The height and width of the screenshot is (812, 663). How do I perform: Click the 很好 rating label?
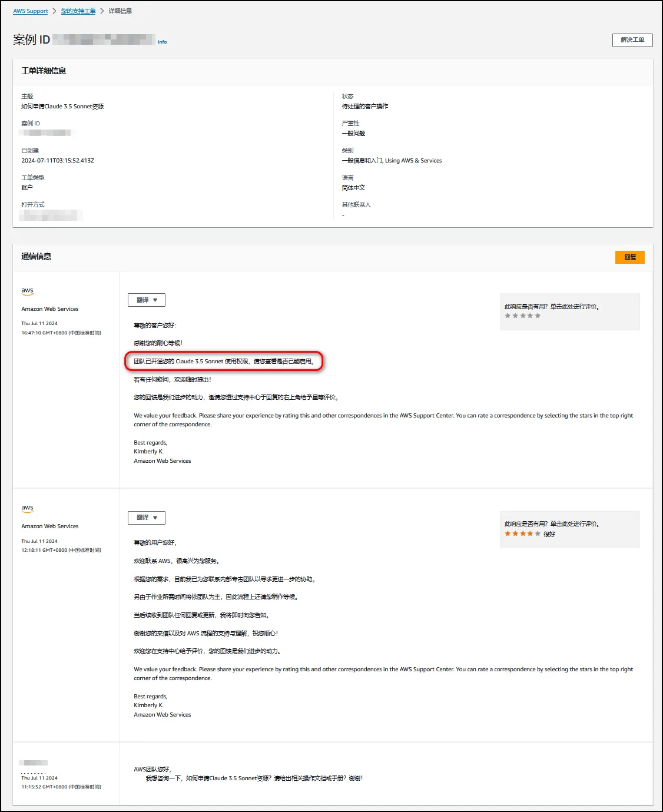coord(549,534)
